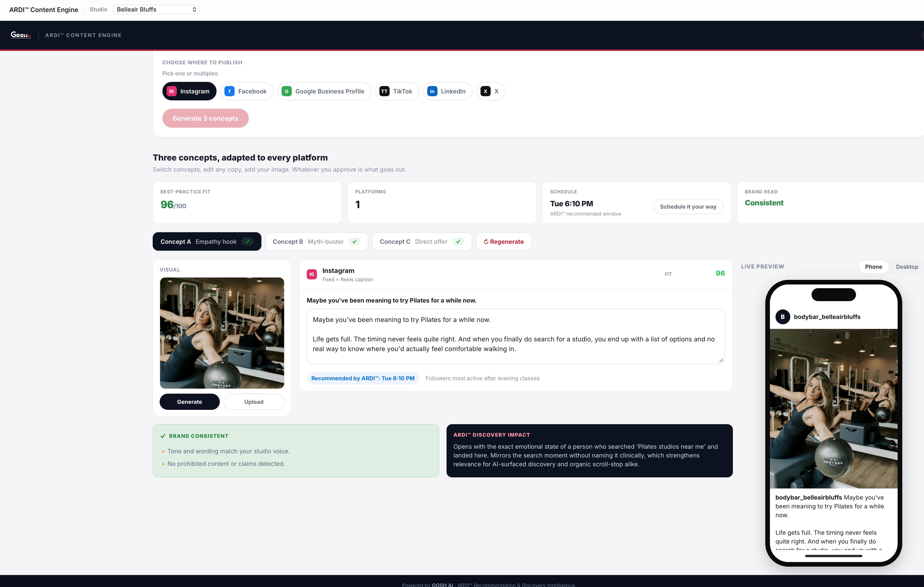Click the Upload visual button
924x587 pixels.
tap(254, 401)
